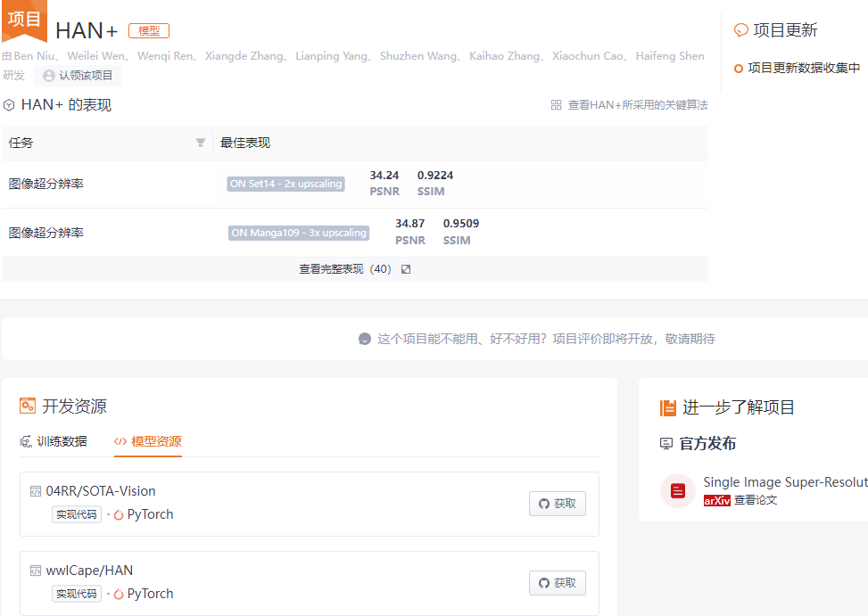Click the palette icon beside 开发资源
The width and height of the screenshot is (868, 616).
(28, 405)
